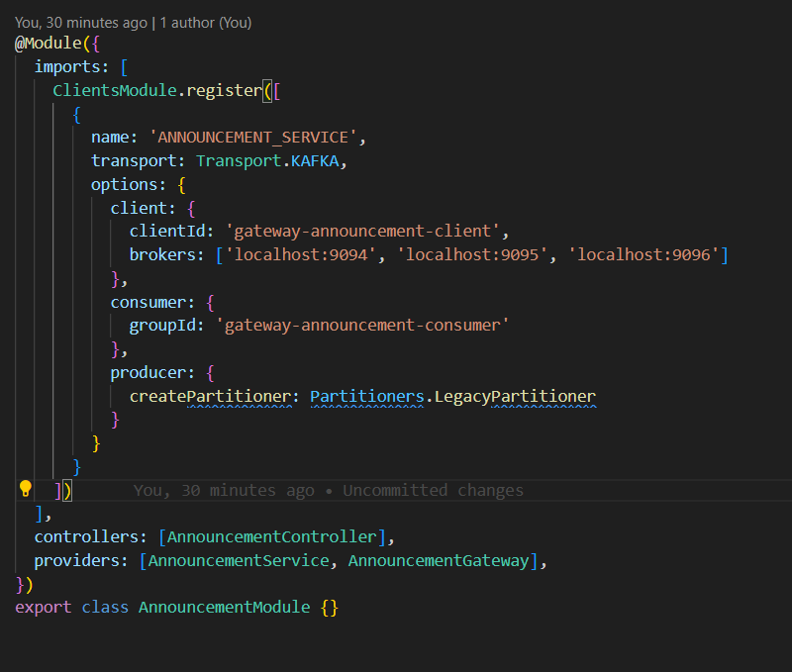This screenshot has width=792, height=672.
Task: Click the imports property key
Action: coord(67,67)
